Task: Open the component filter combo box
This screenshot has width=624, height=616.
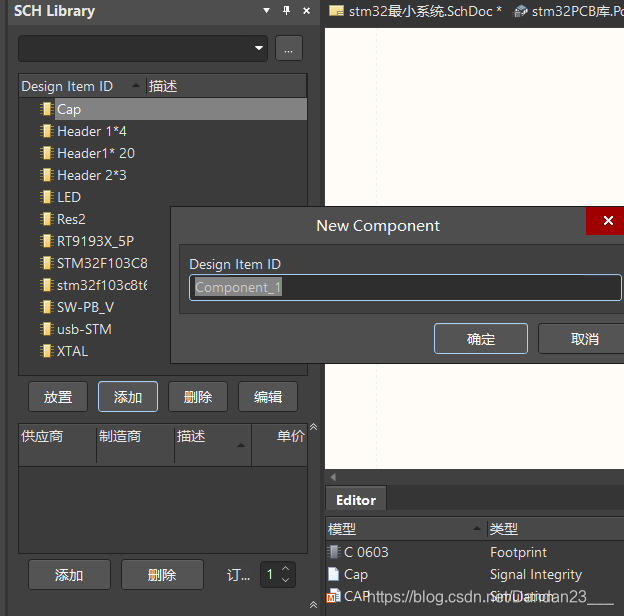Action: 143,48
